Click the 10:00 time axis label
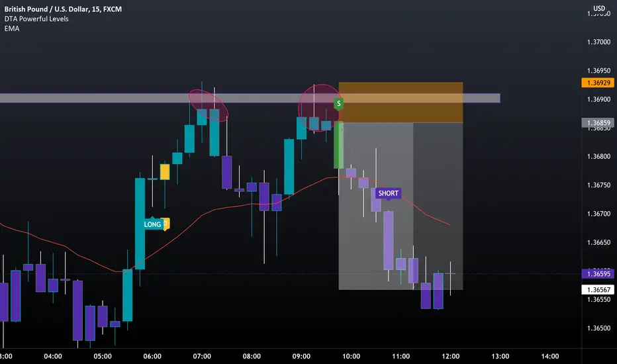The width and height of the screenshot is (617, 364). 351,356
